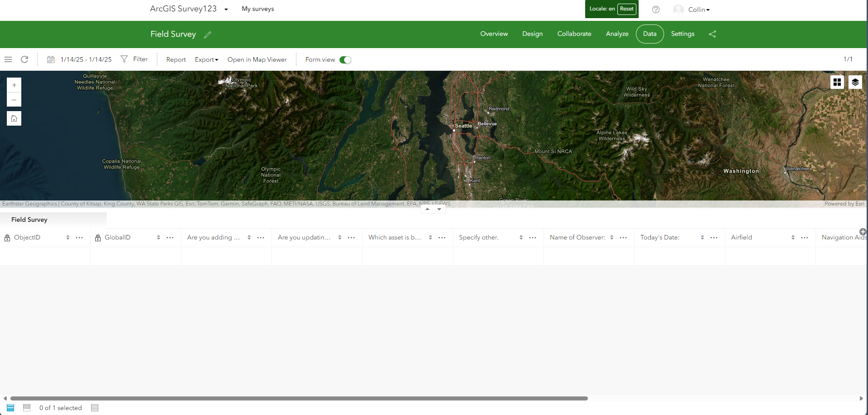Select all records with the selection checkbox icon
The width and height of the screenshot is (868, 415).
point(10,408)
